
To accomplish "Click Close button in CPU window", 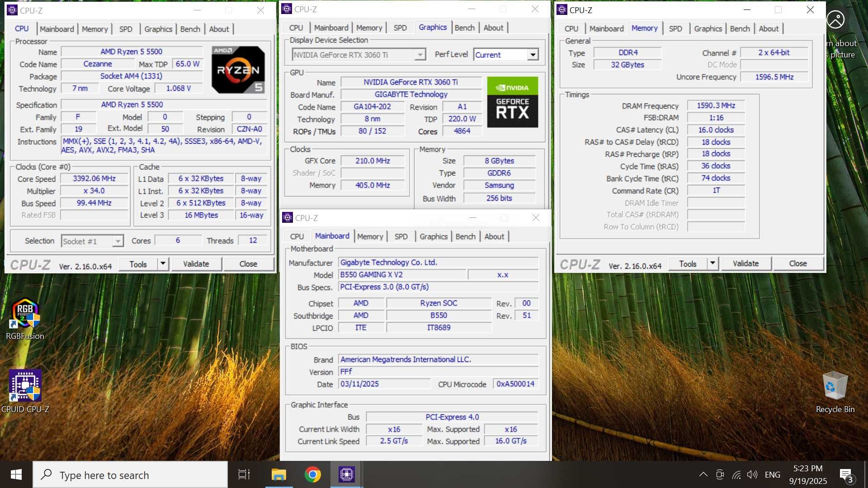I will click(248, 263).
